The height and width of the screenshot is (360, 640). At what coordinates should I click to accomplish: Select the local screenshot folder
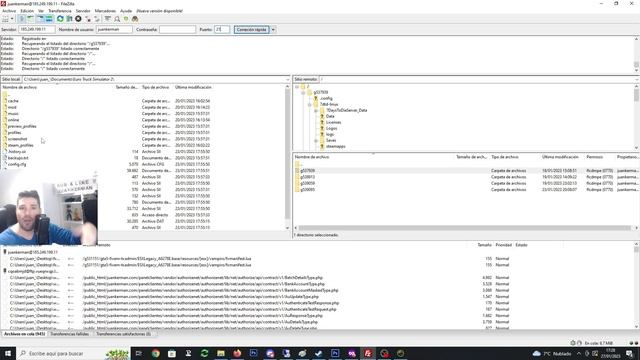point(18,139)
